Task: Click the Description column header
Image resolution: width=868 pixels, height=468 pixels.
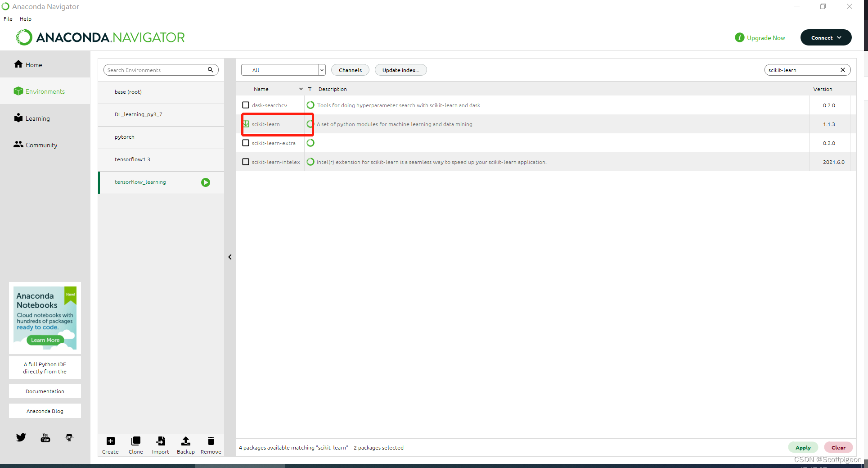Action: tap(333, 89)
